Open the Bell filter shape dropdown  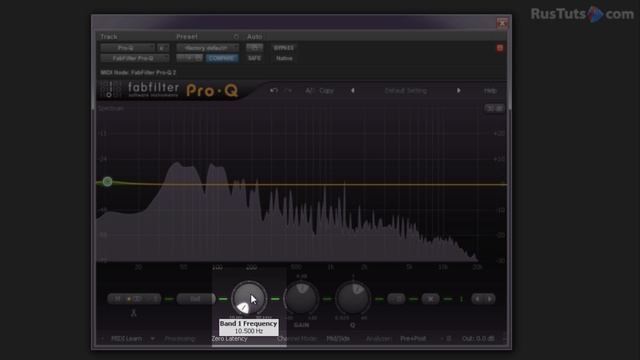196,299
